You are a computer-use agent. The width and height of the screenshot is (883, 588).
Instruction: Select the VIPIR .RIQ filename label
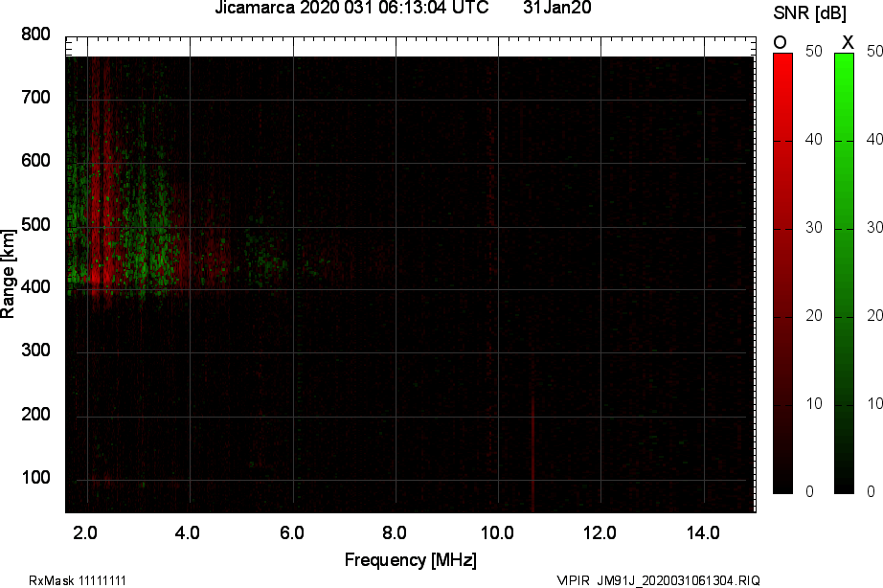click(658, 580)
